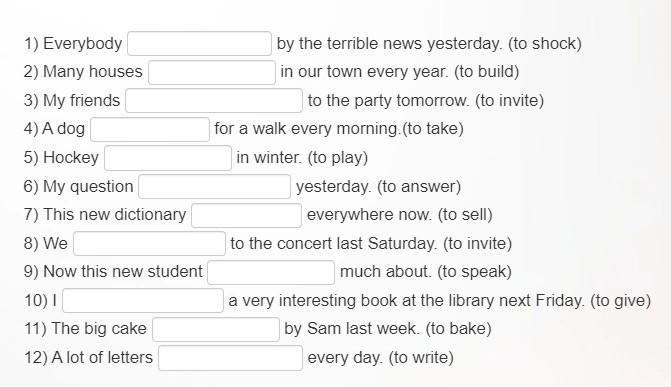Click the answer box in sentence 10
The image size is (671, 387).
point(143,301)
